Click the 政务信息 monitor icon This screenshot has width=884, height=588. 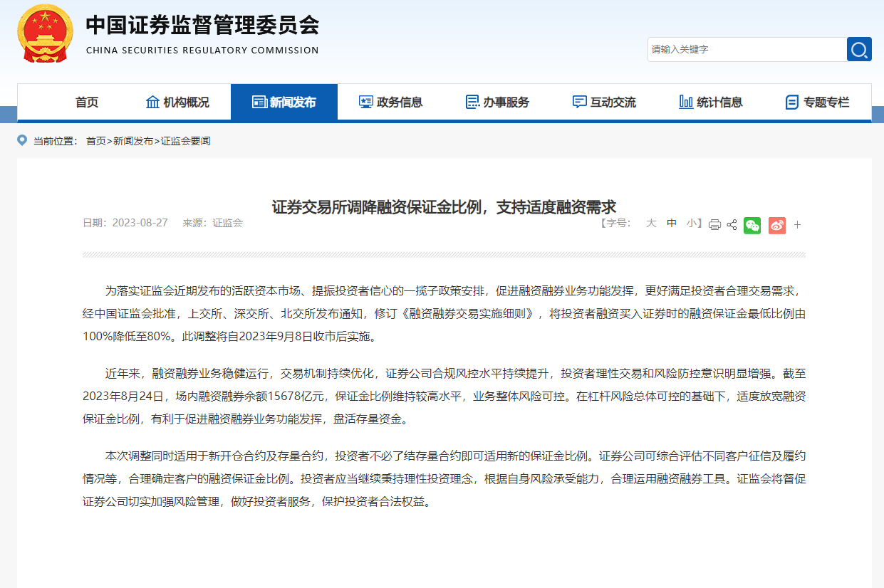[366, 102]
